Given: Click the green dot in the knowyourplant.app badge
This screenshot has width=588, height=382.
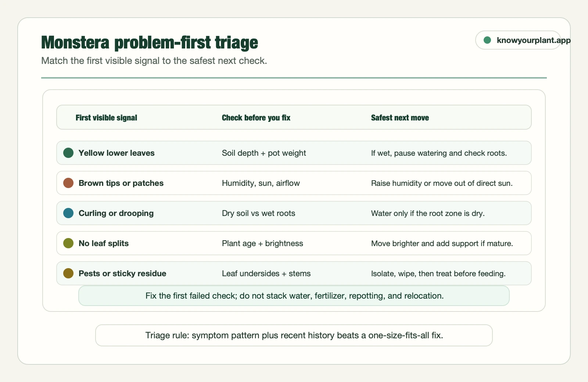Looking at the screenshot, I should (x=487, y=40).
